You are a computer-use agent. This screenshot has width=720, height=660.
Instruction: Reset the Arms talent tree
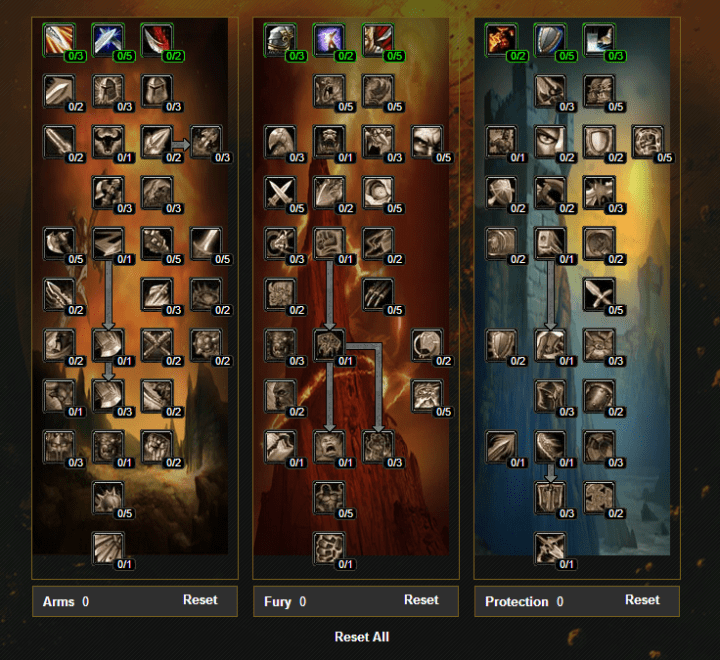tap(200, 600)
